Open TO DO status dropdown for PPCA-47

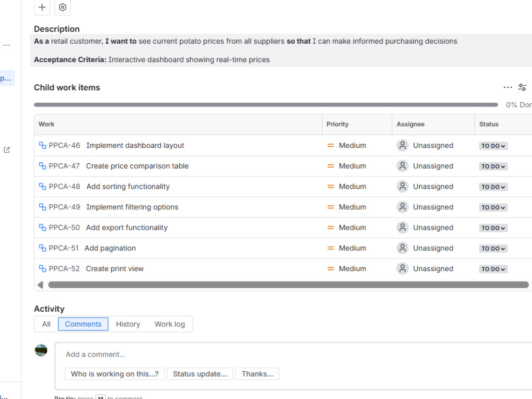(x=493, y=167)
